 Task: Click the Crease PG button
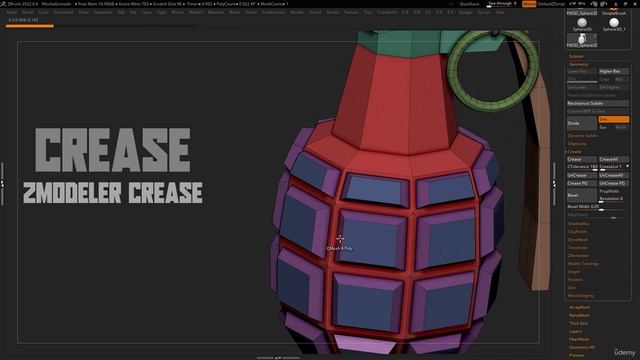pyautogui.click(x=582, y=183)
